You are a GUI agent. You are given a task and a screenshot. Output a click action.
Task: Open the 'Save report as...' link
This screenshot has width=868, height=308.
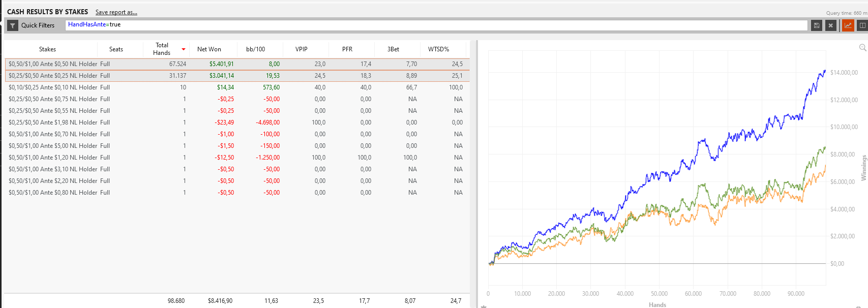coord(116,12)
